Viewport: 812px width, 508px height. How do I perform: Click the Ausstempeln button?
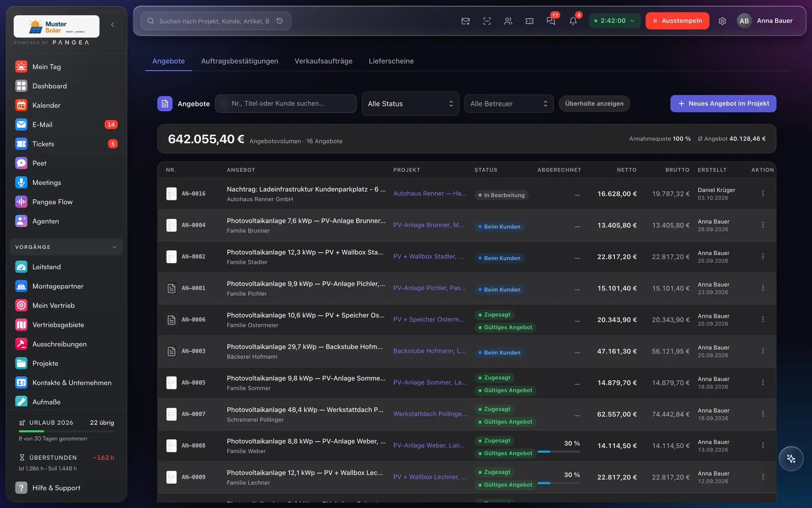point(677,21)
